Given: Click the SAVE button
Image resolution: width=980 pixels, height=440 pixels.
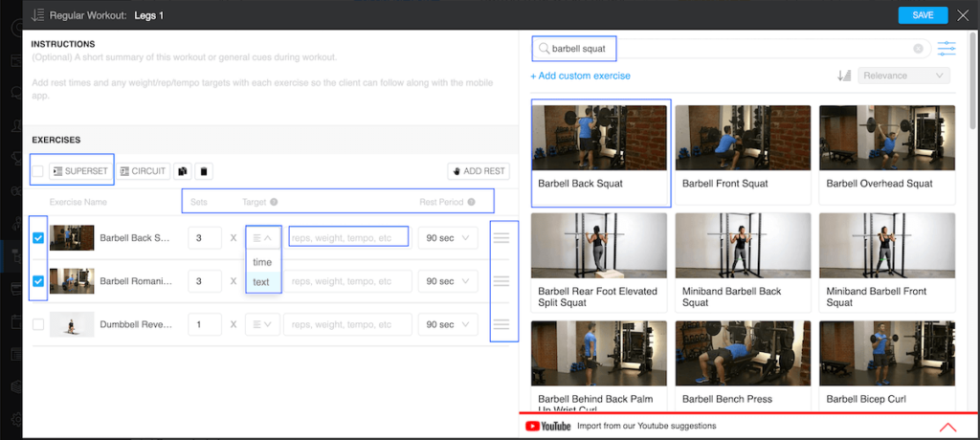Looking at the screenshot, I should pos(923,15).
